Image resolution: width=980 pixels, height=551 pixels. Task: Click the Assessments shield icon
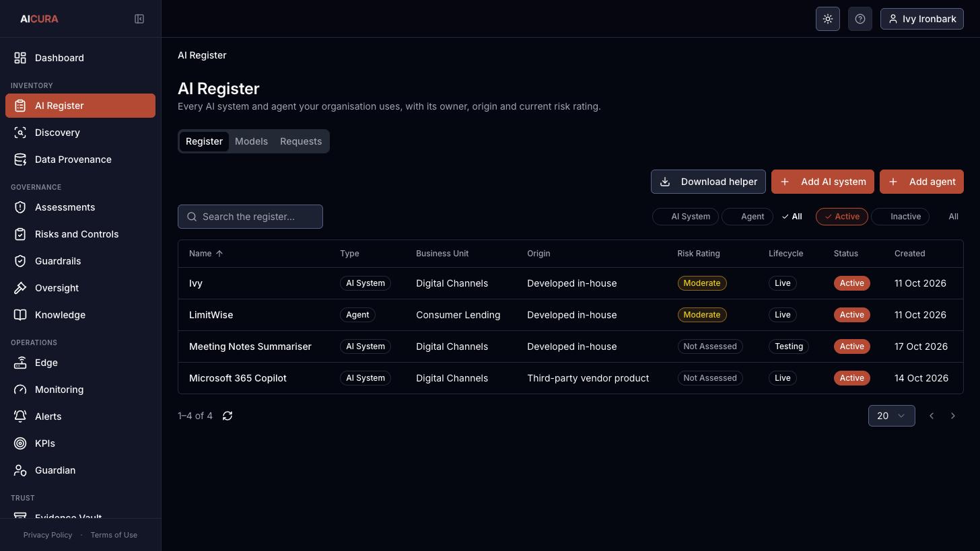[x=20, y=207]
